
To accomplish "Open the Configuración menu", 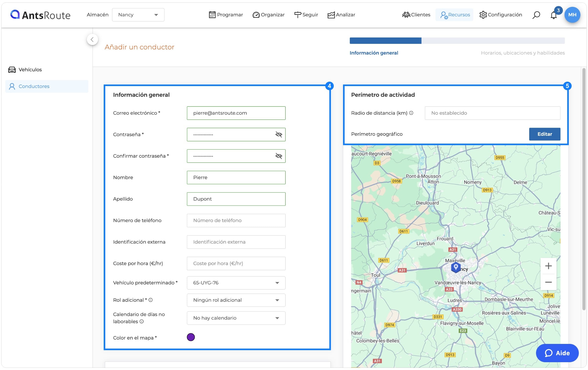I will (501, 15).
